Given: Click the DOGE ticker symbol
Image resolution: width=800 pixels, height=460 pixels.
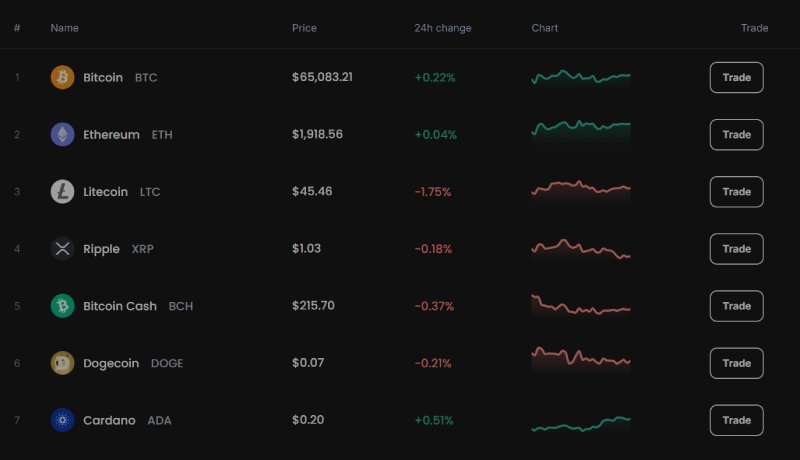Looking at the screenshot, I should [167, 363].
